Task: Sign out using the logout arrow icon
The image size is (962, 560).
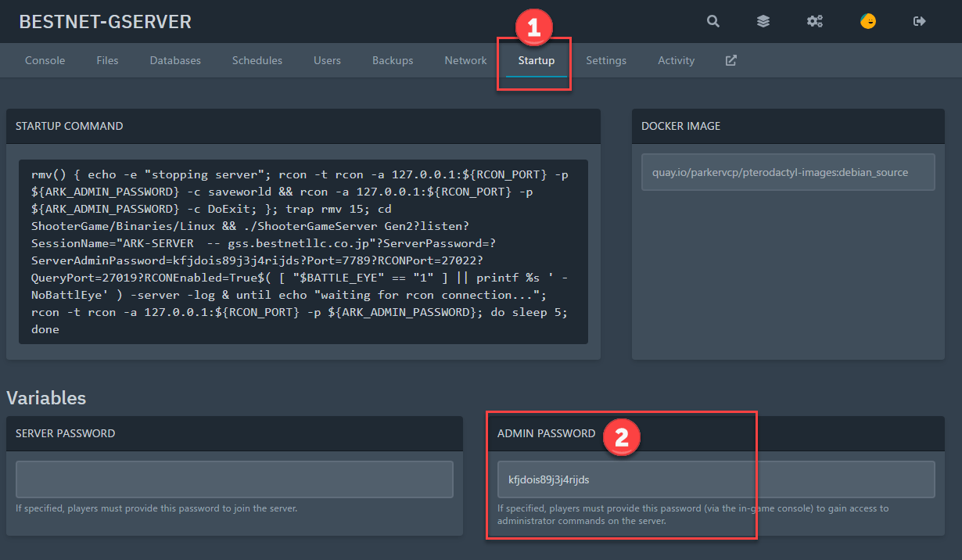Action: (920, 22)
